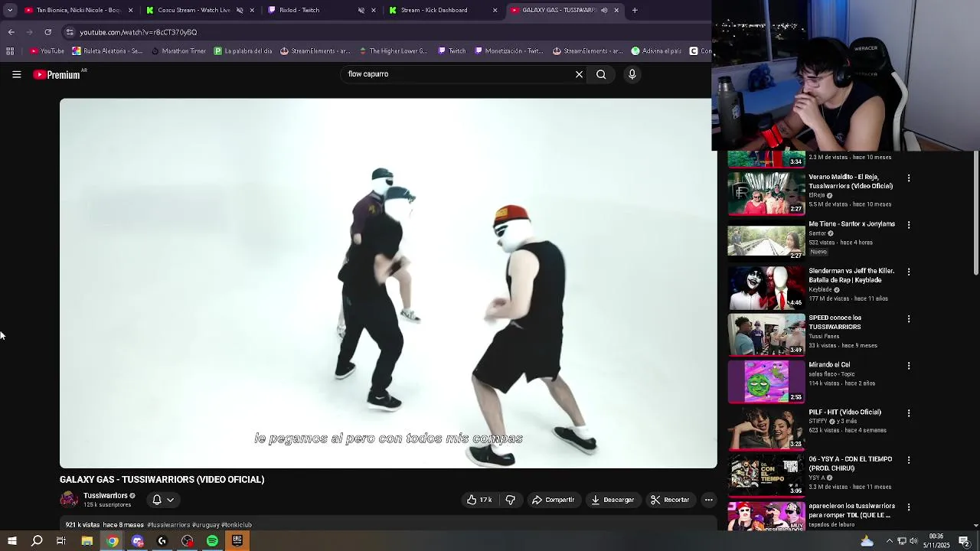
Task: Open the YouTube bookmark
Action: [47, 51]
